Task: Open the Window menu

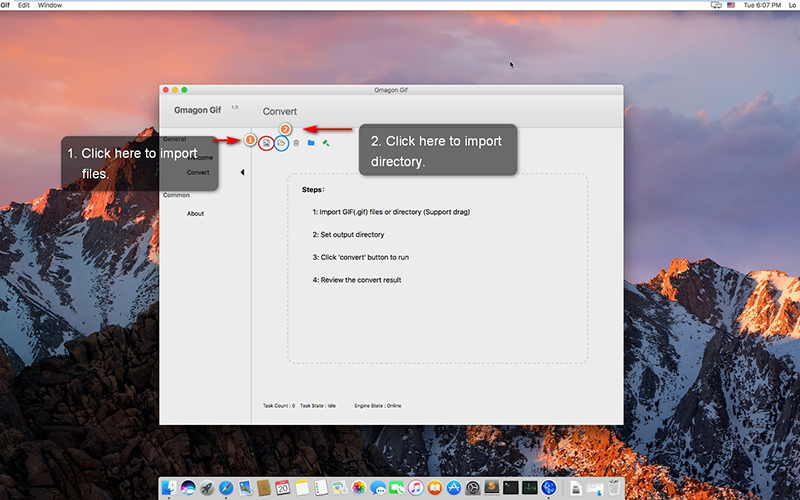Action: pos(50,5)
